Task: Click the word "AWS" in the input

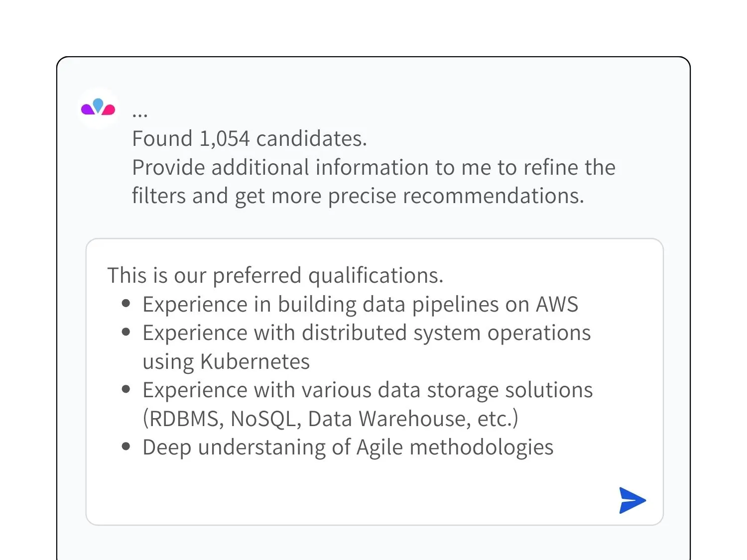Action: tap(557, 305)
